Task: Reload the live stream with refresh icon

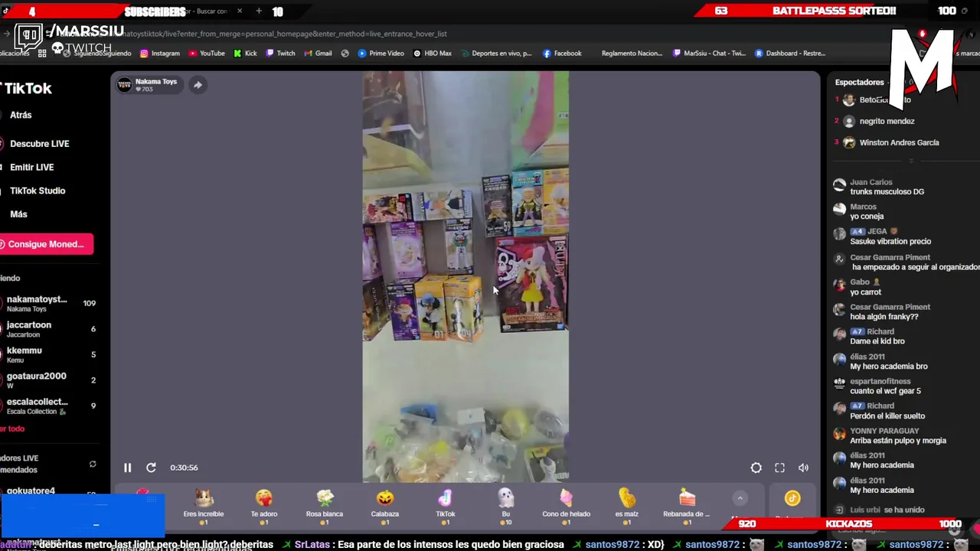Action: [x=151, y=468]
